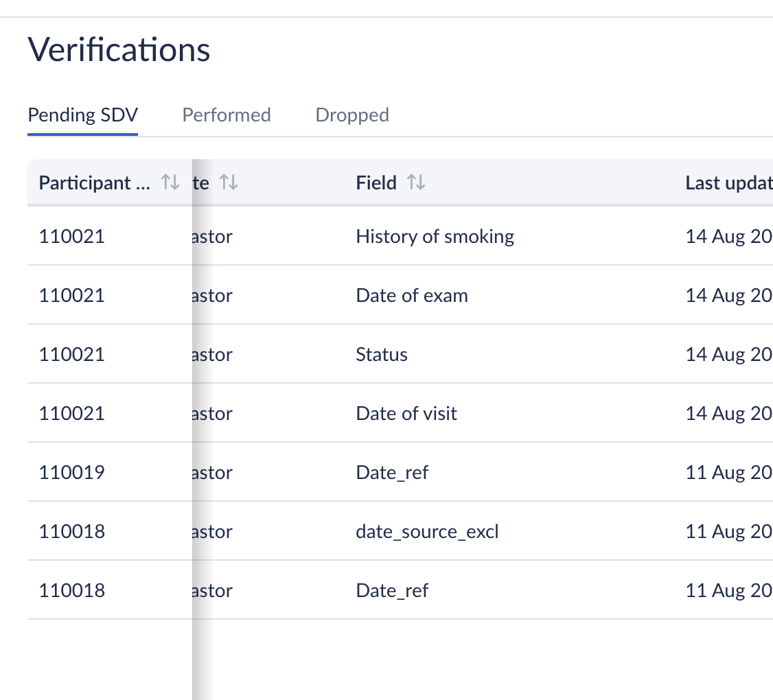Click Date_ref field in the 110019 row
Image resolution: width=773 pixels, height=700 pixels.
click(392, 473)
